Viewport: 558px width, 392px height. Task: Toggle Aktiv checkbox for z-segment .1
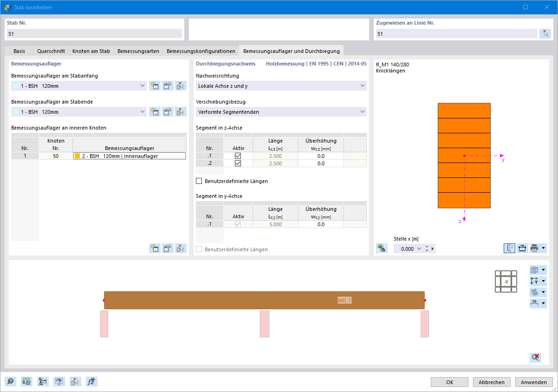point(238,156)
